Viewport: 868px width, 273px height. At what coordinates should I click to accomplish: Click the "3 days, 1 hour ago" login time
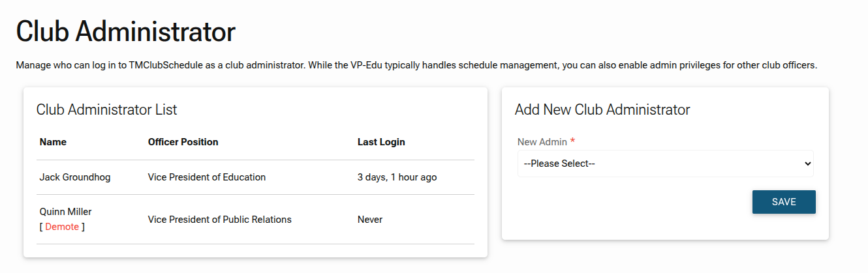click(397, 177)
